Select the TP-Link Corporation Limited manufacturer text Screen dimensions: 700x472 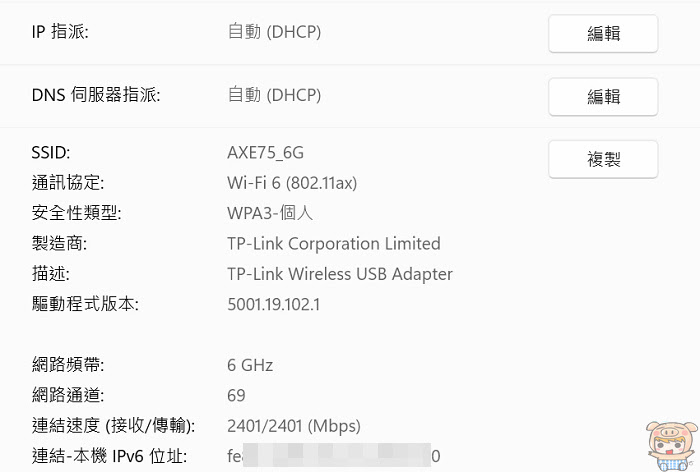[x=333, y=244]
